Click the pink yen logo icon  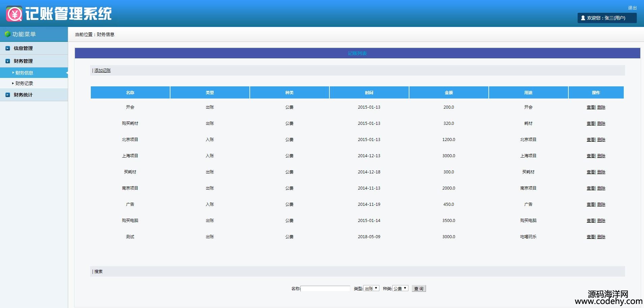[x=14, y=14]
